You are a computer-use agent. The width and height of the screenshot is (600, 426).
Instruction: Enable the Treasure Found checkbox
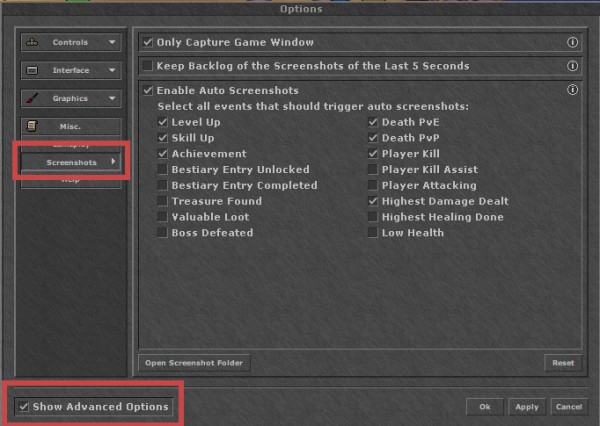pos(162,201)
